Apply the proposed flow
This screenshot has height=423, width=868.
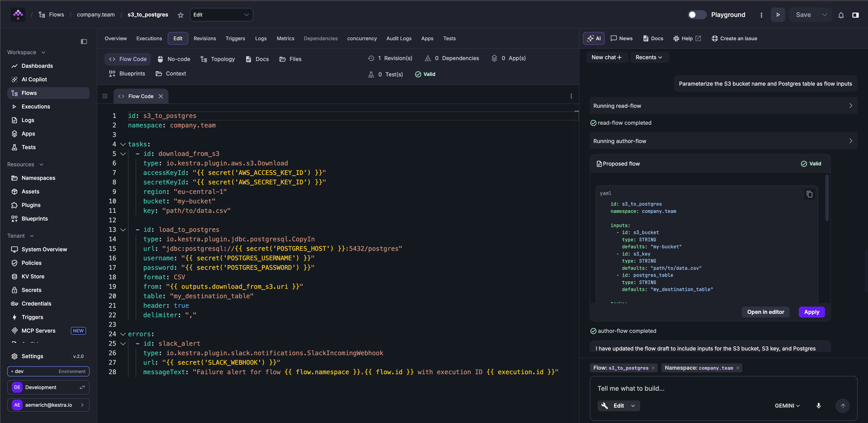tap(811, 312)
